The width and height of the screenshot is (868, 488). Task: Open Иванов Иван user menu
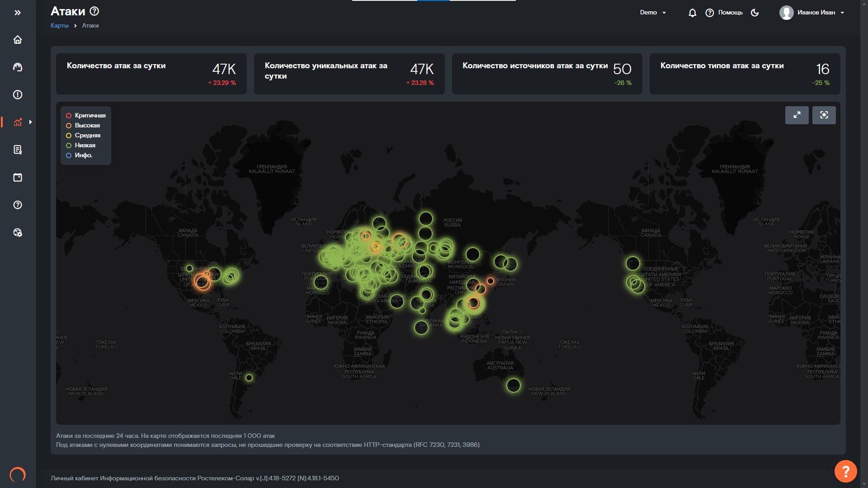812,13
